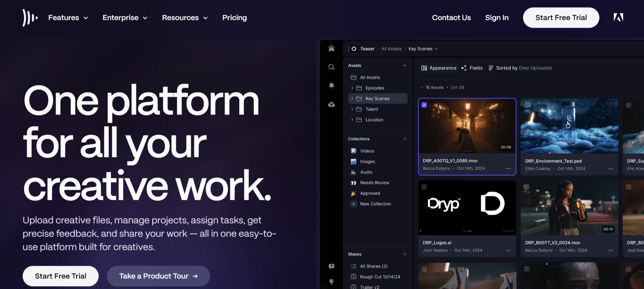Click Teaser in breadcrumb
644x289 pixels.
(x=367, y=49)
